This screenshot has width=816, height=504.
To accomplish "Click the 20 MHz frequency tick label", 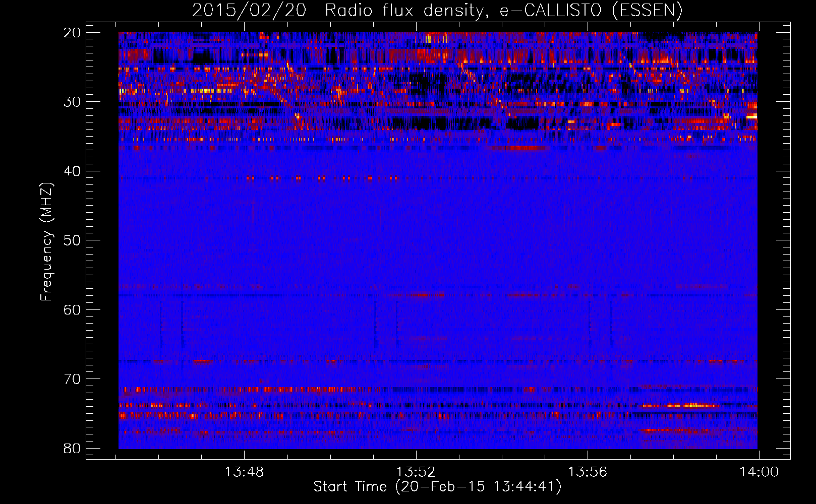I will tap(72, 33).
